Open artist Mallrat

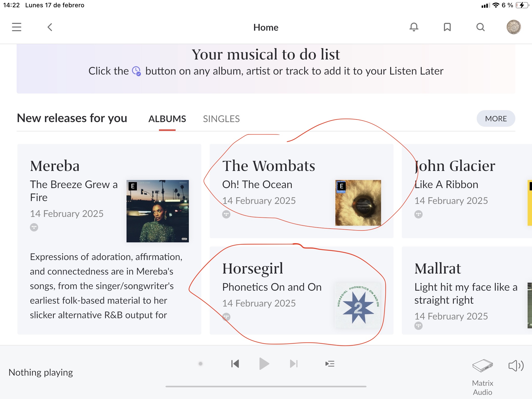click(x=438, y=268)
